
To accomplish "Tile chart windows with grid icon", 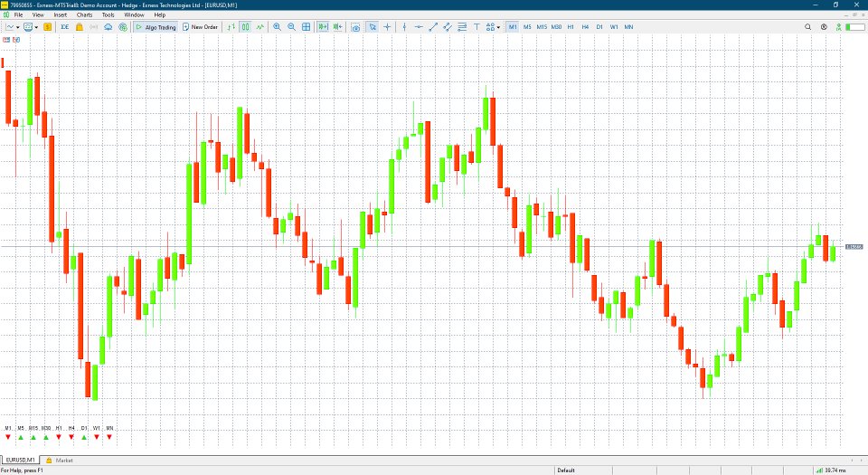I will 307,26.
